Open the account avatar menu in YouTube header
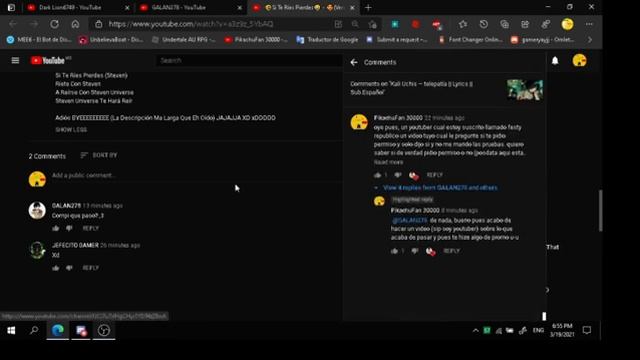Viewport: 640px width, 360px height. click(579, 60)
